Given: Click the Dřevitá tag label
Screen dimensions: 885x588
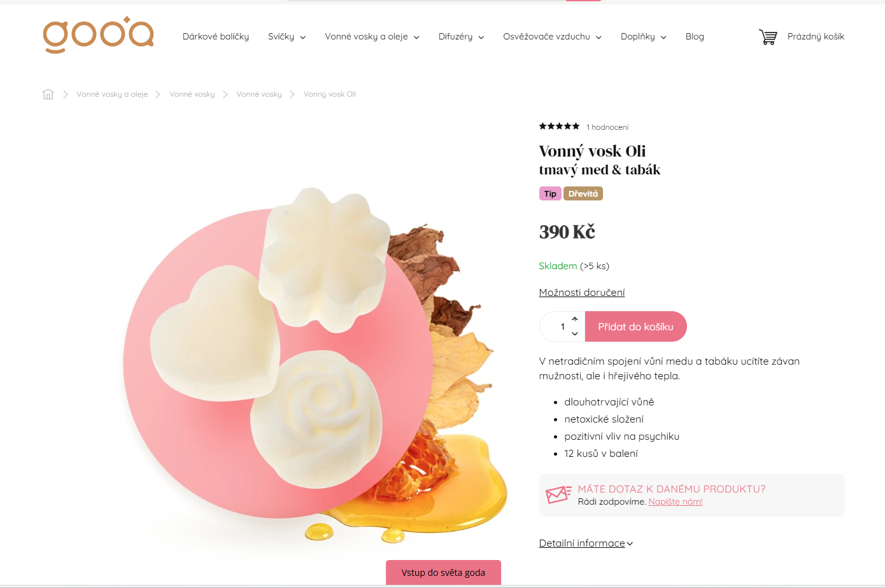Looking at the screenshot, I should [583, 193].
